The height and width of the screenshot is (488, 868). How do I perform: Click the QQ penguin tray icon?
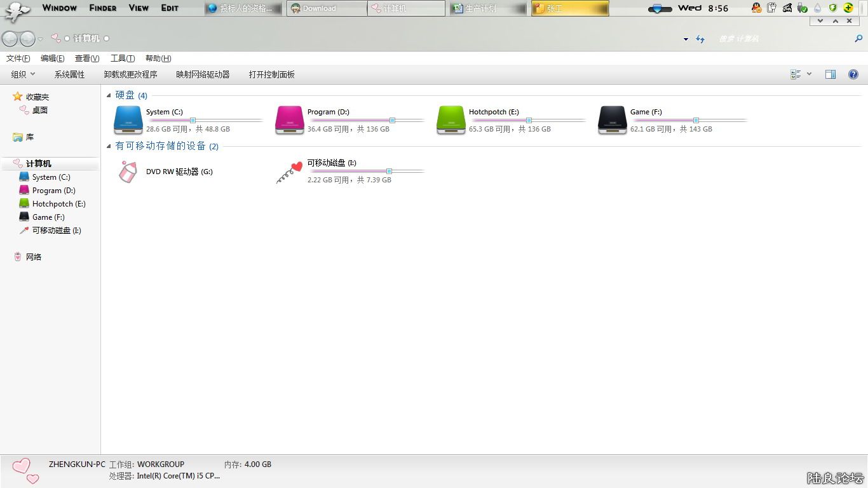click(x=756, y=8)
